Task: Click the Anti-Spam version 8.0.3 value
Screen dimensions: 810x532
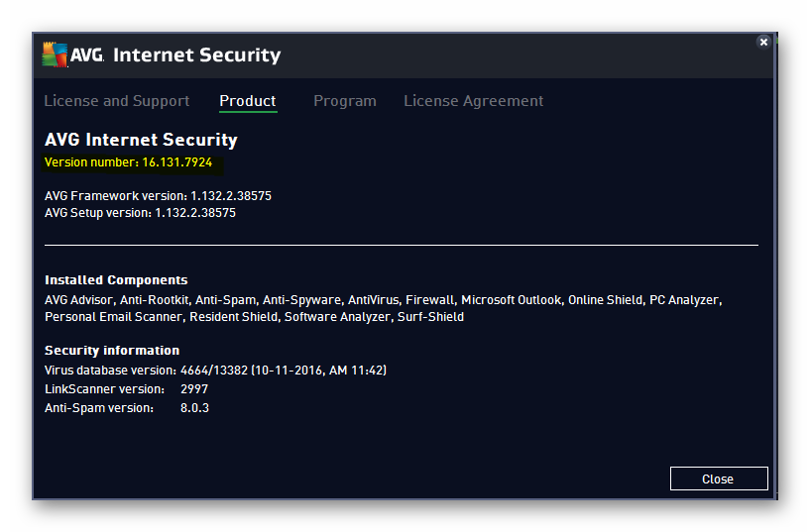Action: [x=194, y=408]
